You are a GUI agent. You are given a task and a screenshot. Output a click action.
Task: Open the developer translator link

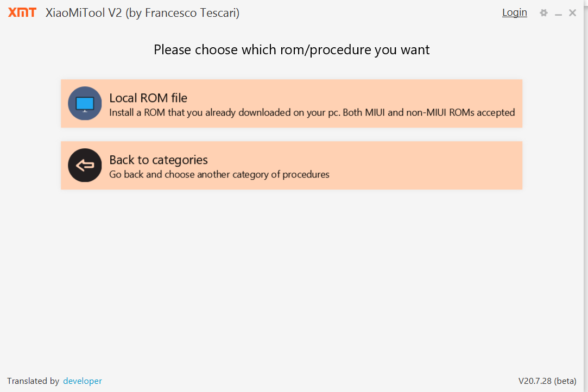click(83, 381)
